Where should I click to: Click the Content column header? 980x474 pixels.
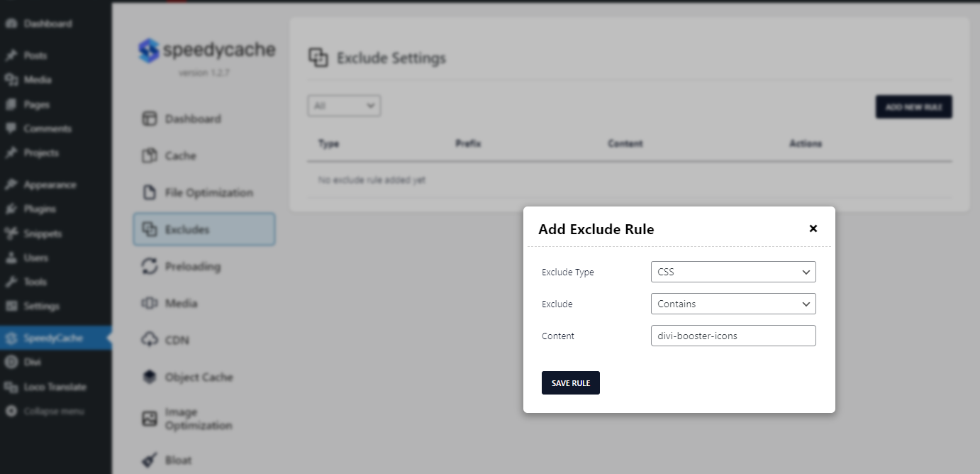(x=625, y=143)
